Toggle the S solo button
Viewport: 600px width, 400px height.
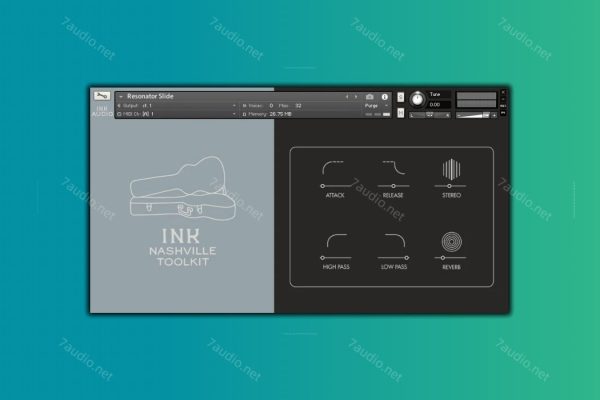[401, 97]
